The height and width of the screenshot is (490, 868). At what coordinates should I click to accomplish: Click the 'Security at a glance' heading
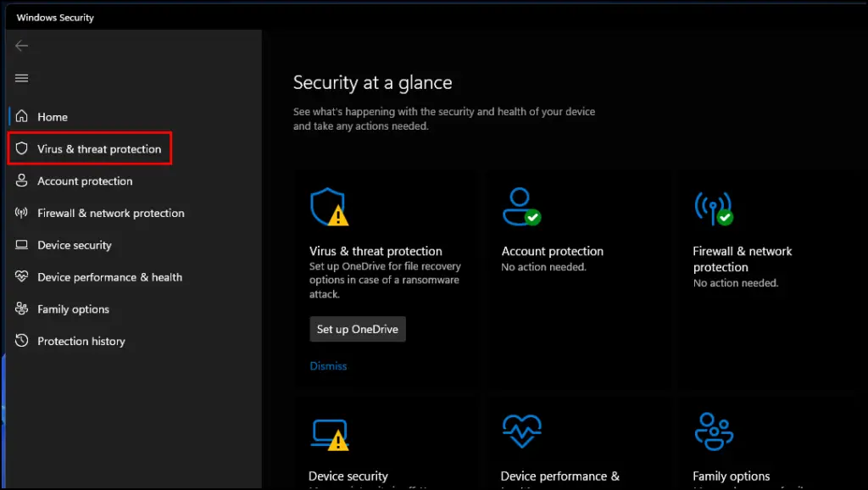click(x=373, y=82)
